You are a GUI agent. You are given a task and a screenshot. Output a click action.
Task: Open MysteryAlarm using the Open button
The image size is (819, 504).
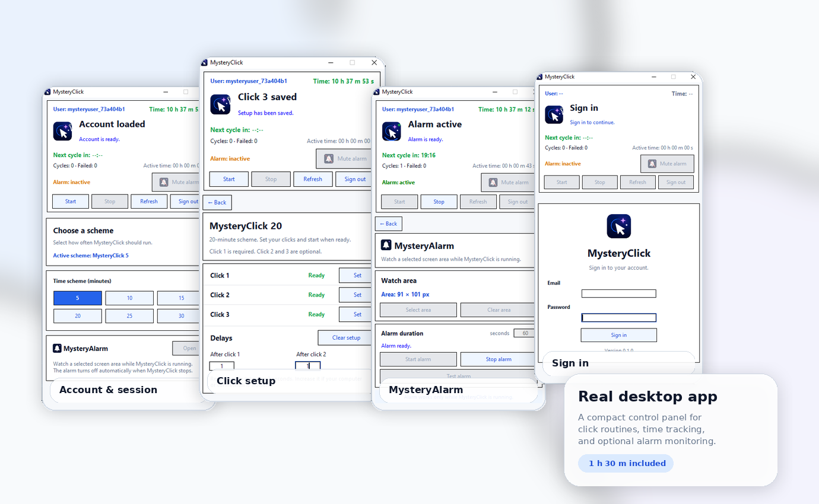click(186, 348)
